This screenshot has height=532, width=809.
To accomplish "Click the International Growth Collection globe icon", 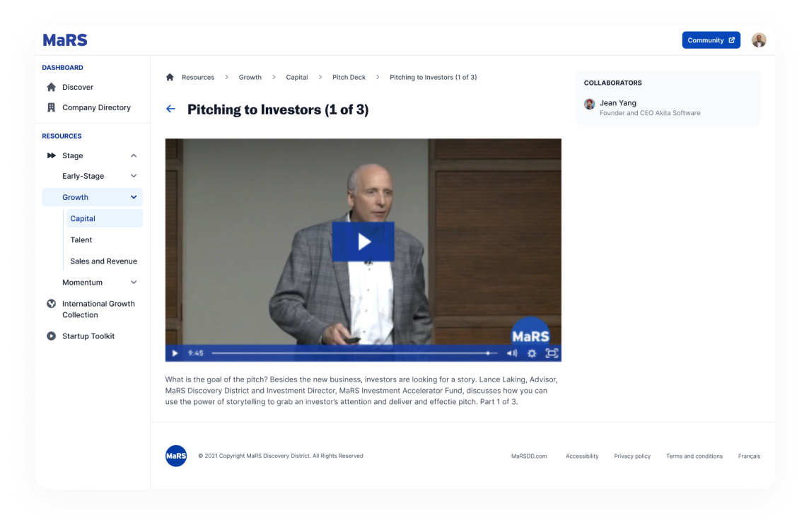I will pyautogui.click(x=51, y=304).
